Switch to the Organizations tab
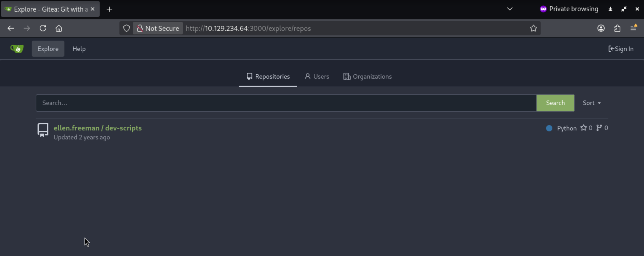The height and width of the screenshot is (256, 644). [x=367, y=76]
